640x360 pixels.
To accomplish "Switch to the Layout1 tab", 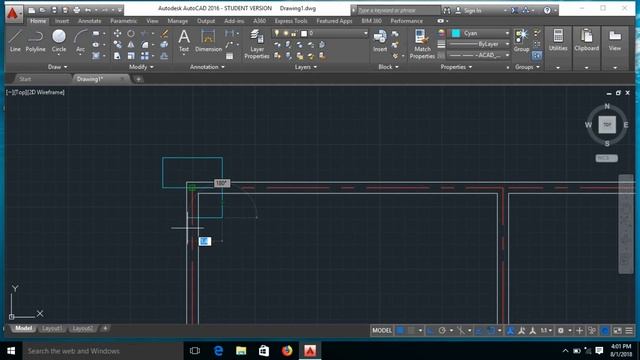I will pyautogui.click(x=52, y=329).
